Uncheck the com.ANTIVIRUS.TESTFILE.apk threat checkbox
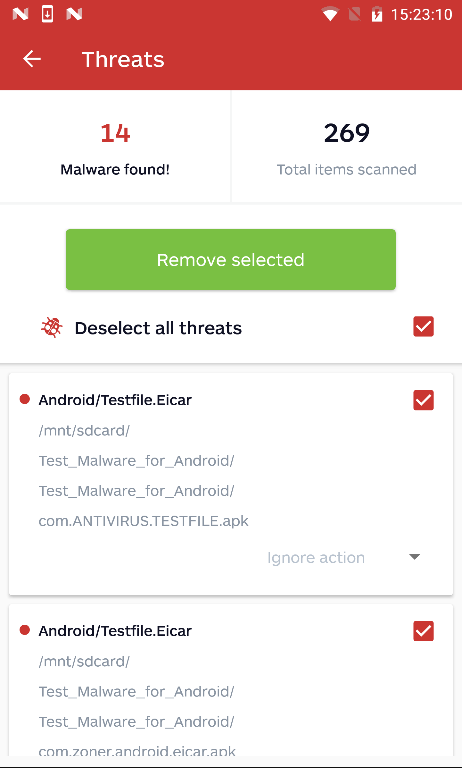Screen dimensions: 462x768 coord(423,400)
